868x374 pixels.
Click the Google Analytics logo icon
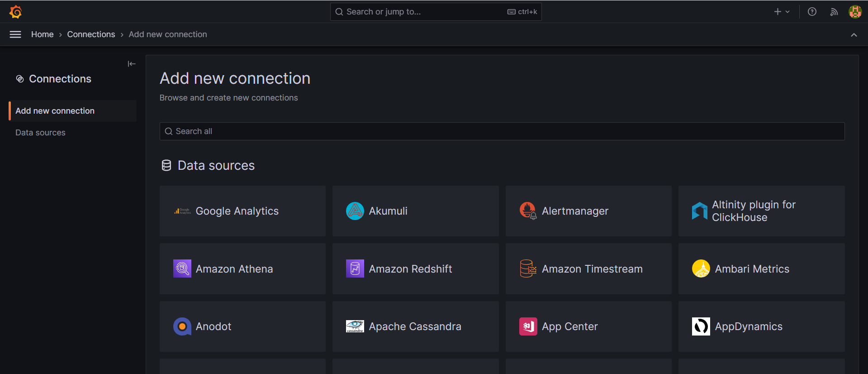pos(182,211)
